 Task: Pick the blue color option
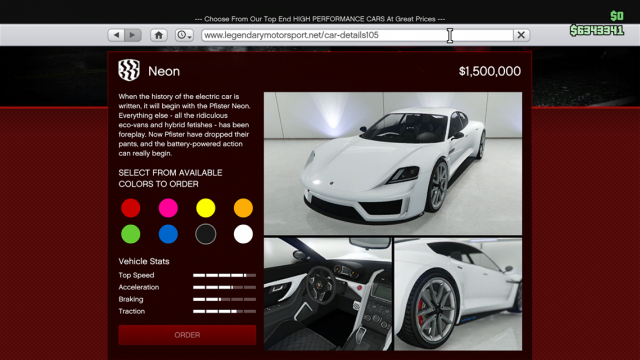pos(168,234)
